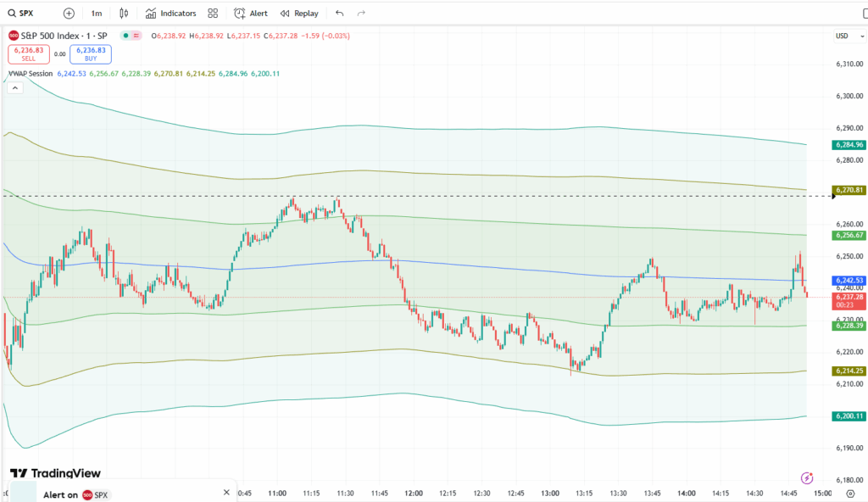868x502 pixels.
Task: Create an Alert from the toolbar
Action: [x=251, y=14]
